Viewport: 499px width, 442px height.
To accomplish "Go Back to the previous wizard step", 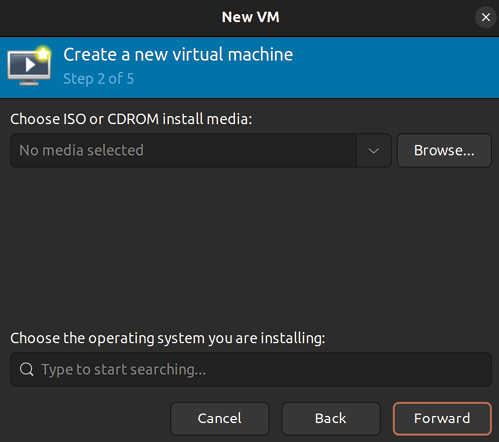I will pyautogui.click(x=331, y=418).
